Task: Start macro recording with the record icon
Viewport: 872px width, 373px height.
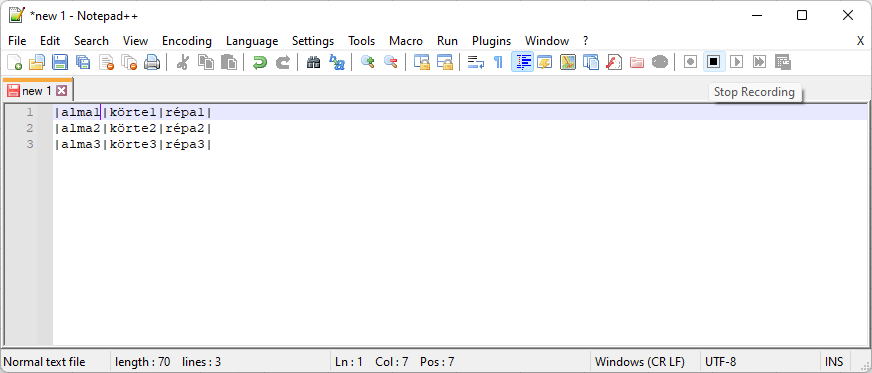Action: point(690,62)
